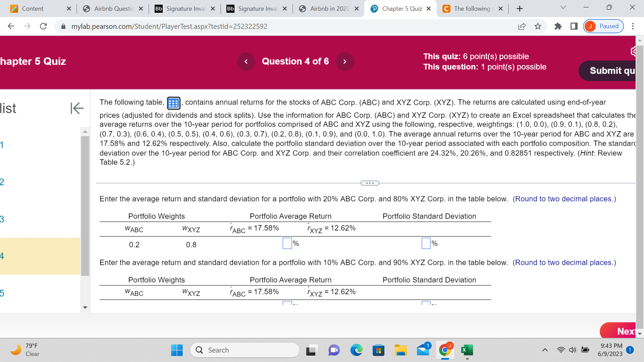
Task: Click the average return answer box for 0.2 weighting
Action: coord(287,243)
